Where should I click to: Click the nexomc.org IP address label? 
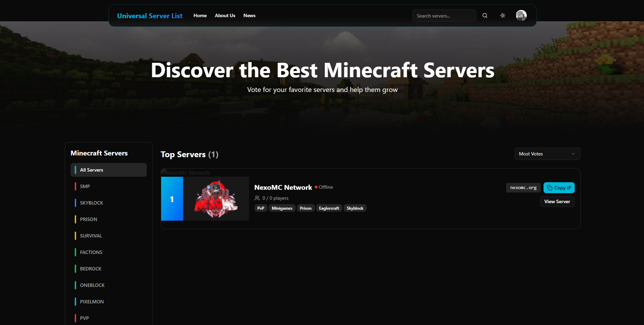coord(523,188)
